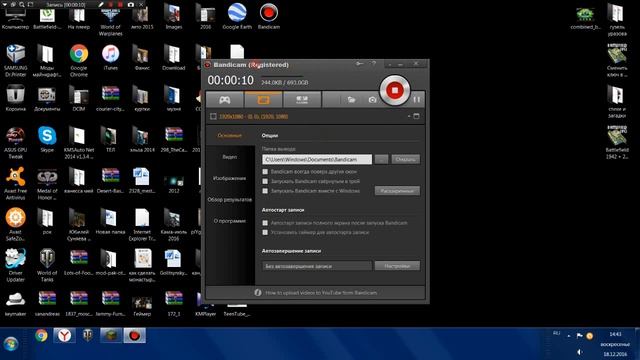Select Google Chrome desktop icon
This screenshot has height=360, width=640.
79,60
